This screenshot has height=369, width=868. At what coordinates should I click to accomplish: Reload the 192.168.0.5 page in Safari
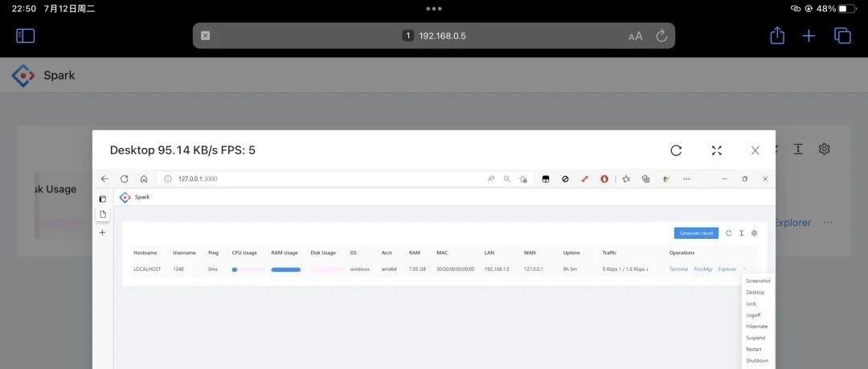click(x=661, y=36)
